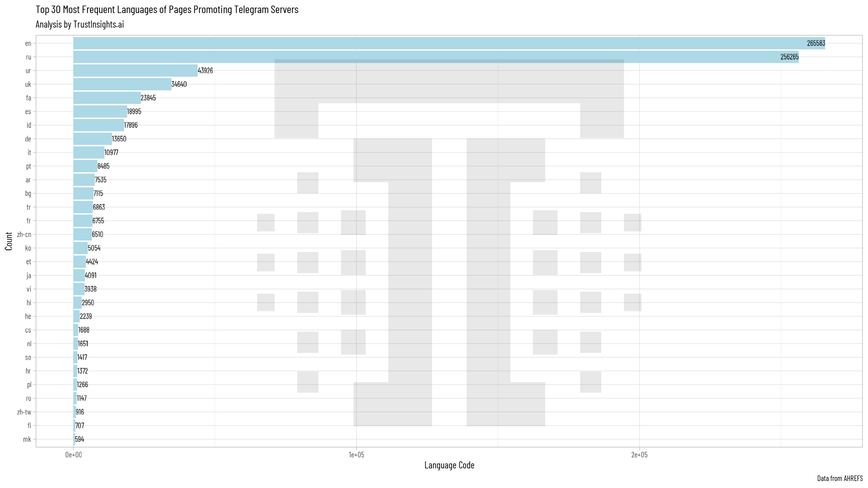Click the '1e+05' axis tick label
This screenshot has width=868, height=488.
(356, 455)
